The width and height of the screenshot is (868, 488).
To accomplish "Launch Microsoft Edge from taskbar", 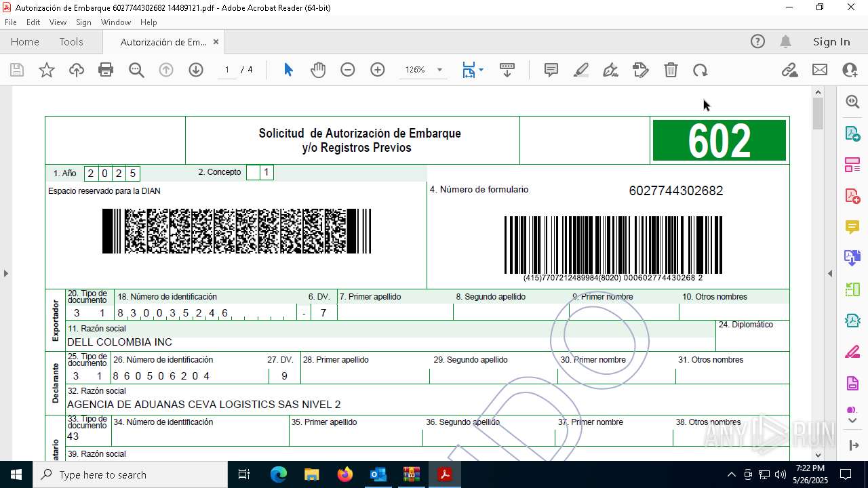I will [279, 474].
